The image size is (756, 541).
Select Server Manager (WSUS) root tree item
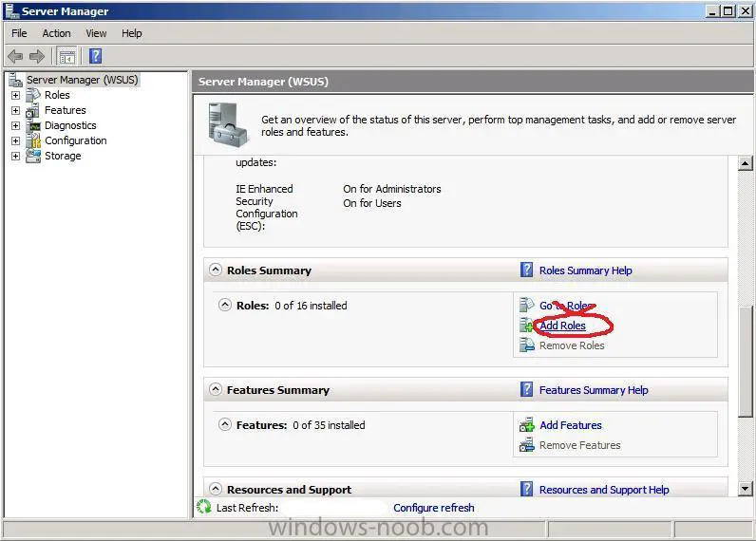point(83,80)
